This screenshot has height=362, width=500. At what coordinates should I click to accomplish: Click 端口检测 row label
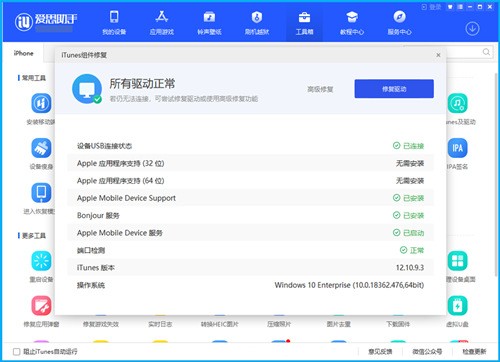(x=91, y=250)
